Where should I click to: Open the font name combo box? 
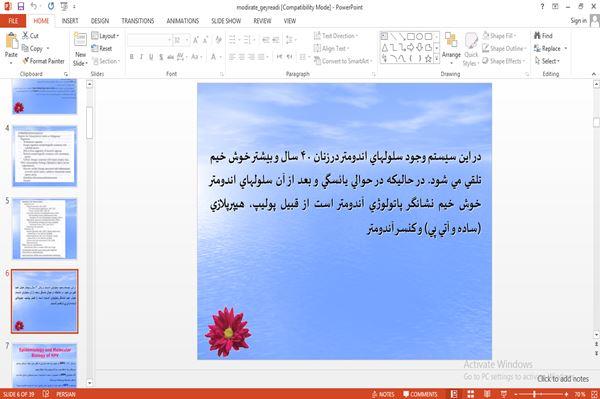149,40
